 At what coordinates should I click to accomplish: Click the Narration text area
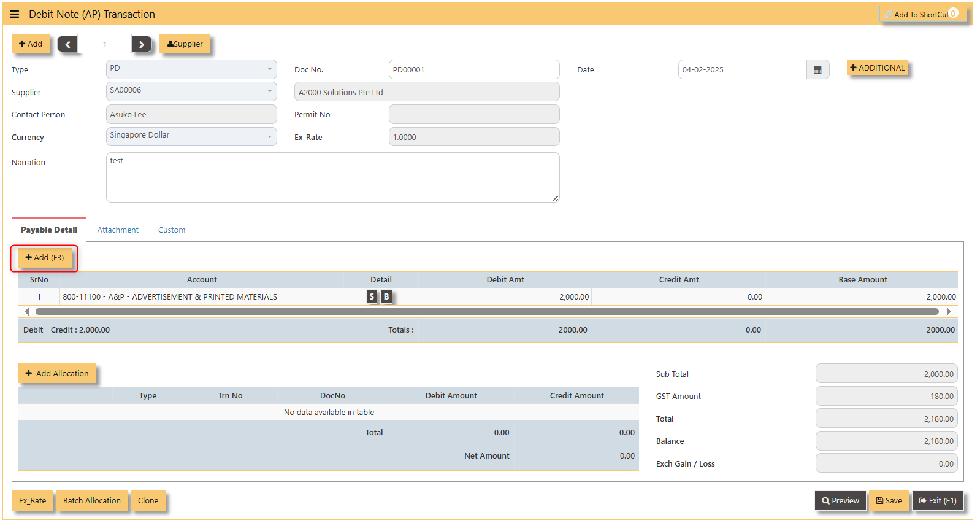[x=332, y=177]
